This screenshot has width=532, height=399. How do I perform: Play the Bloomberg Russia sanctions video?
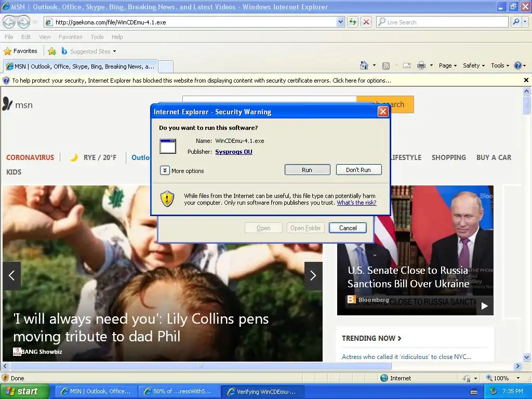pyautogui.click(x=485, y=306)
